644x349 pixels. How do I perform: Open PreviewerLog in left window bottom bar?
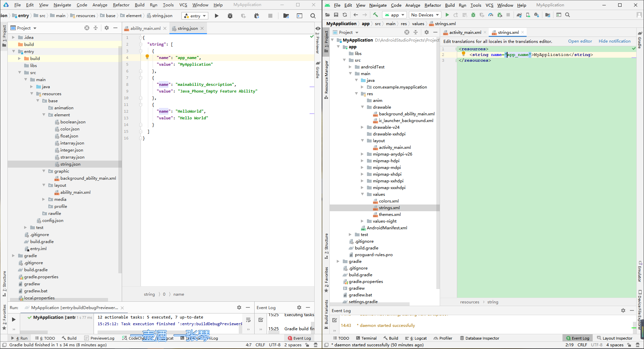(99, 338)
